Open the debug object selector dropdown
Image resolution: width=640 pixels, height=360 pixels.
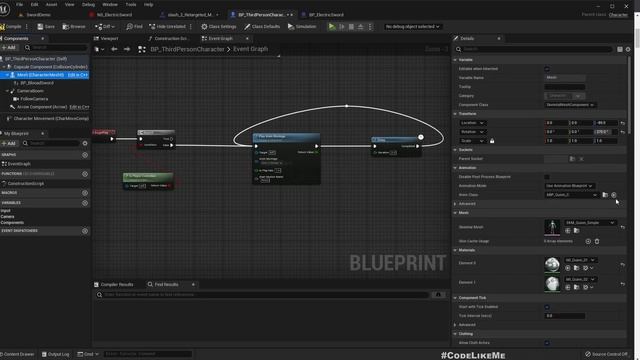413,27
